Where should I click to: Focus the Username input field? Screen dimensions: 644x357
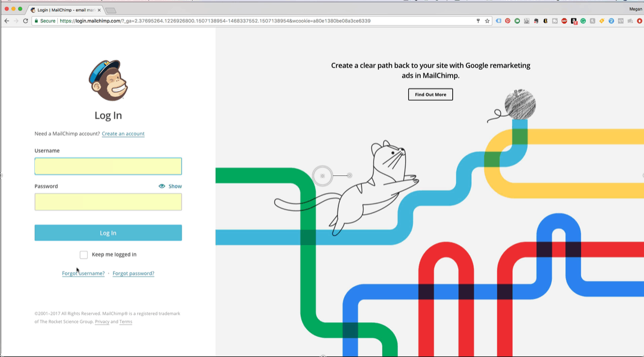(x=108, y=166)
